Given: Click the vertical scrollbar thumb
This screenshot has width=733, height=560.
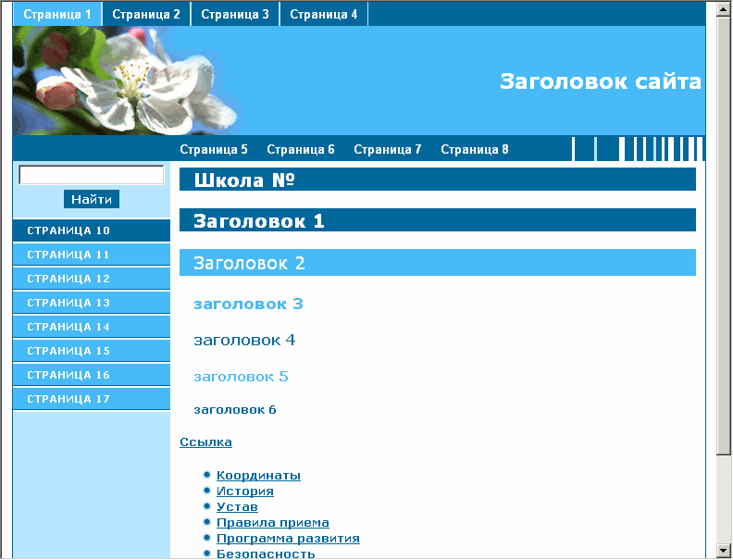Looking at the screenshot, I should coord(723,235).
